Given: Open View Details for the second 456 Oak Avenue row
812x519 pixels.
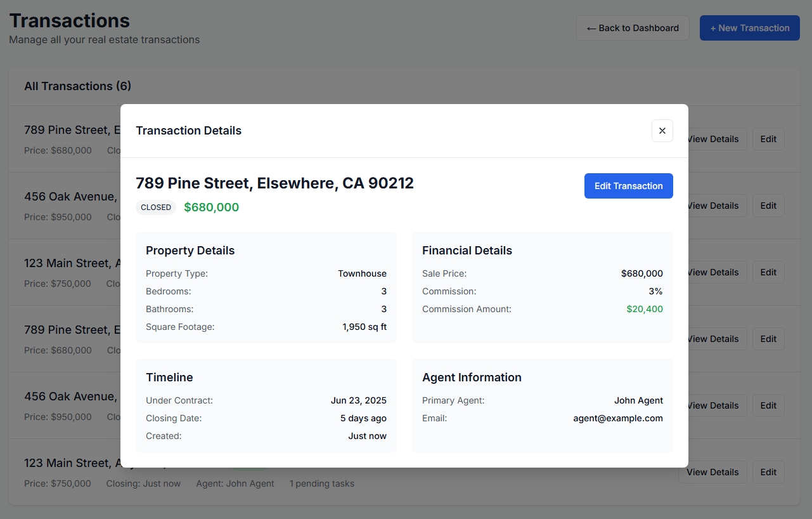Looking at the screenshot, I should coord(718,405).
